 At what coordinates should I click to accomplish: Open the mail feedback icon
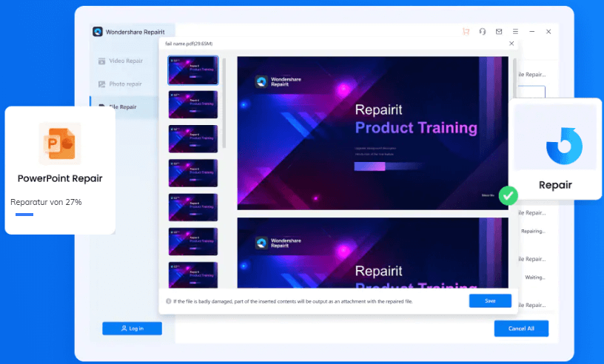tap(499, 32)
